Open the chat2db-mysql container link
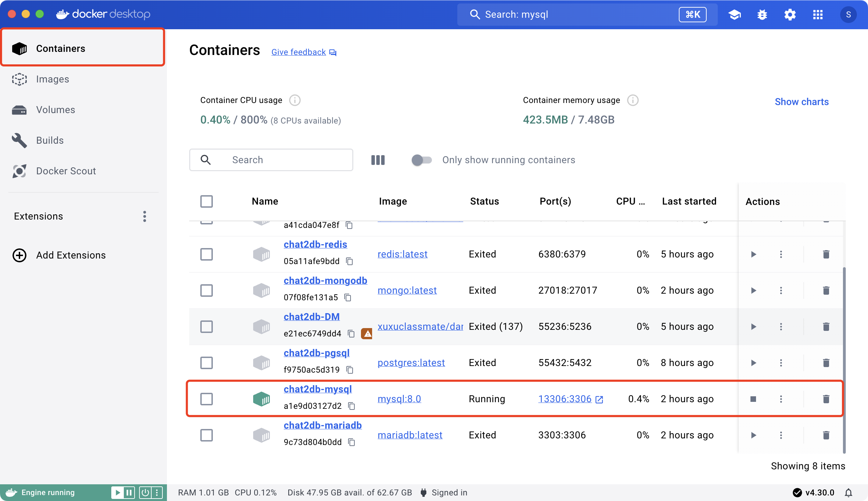The height and width of the screenshot is (501, 868). (318, 389)
